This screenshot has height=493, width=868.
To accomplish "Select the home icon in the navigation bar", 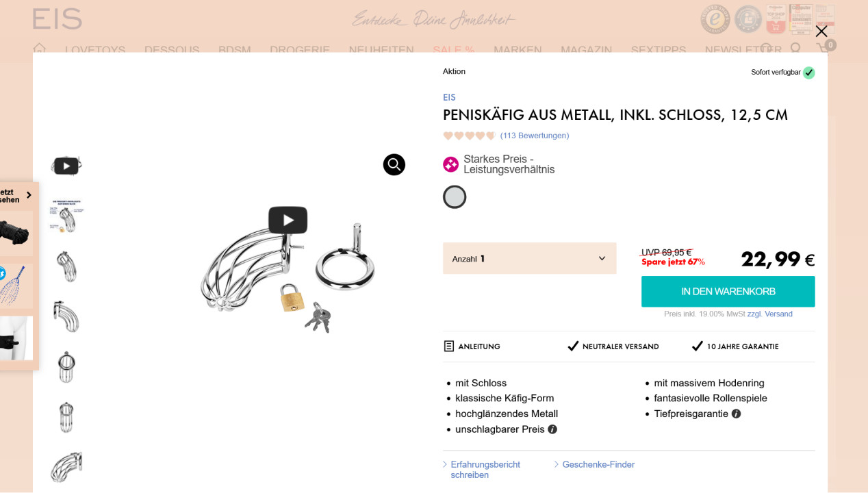I will point(39,49).
